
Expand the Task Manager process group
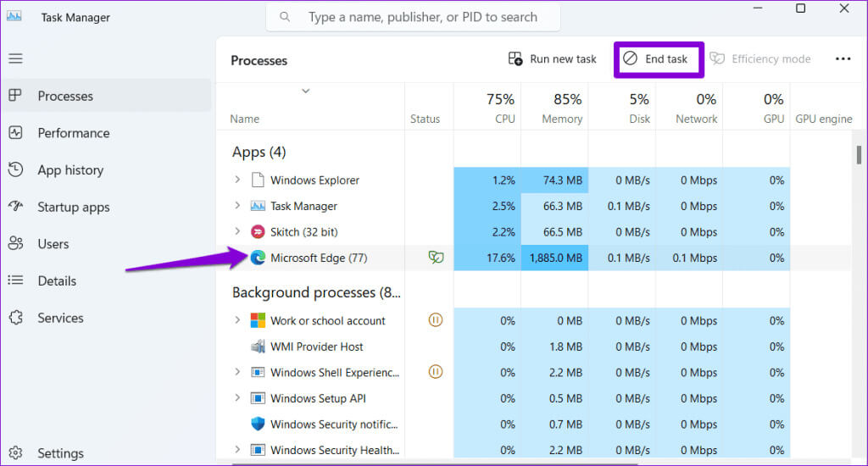[237, 206]
